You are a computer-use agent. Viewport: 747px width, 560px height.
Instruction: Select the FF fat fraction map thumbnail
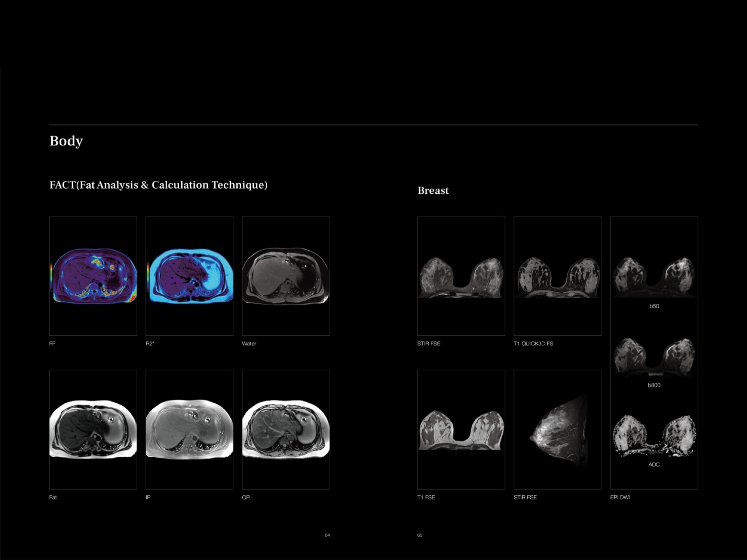point(93,276)
